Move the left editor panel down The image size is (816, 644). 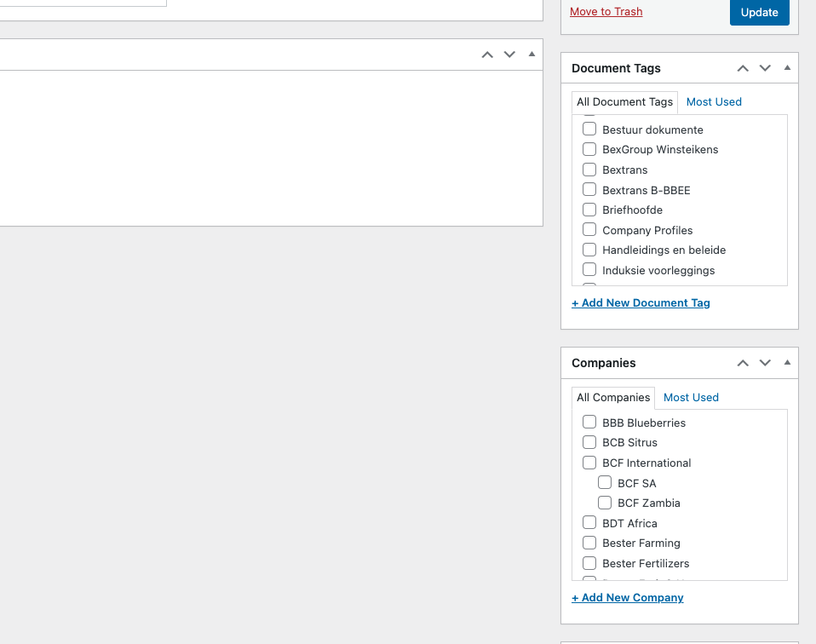[509, 55]
